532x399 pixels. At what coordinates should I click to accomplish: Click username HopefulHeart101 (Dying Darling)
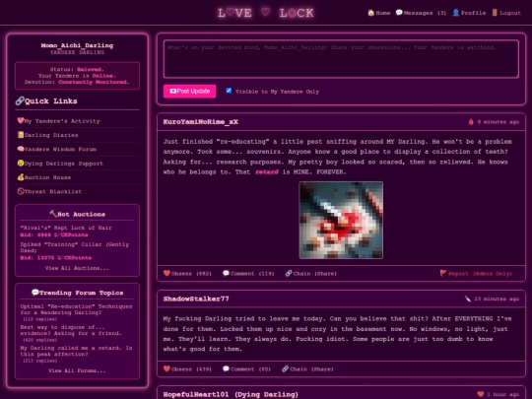[231, 394]
